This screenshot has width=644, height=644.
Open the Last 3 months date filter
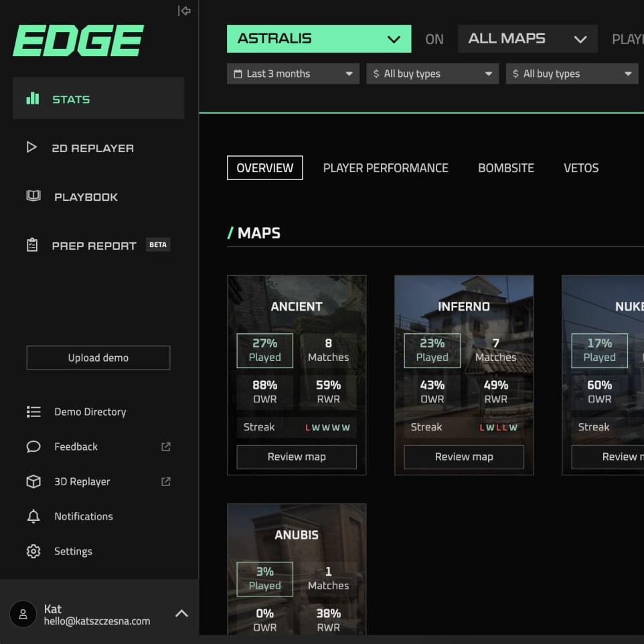(293, 74)
